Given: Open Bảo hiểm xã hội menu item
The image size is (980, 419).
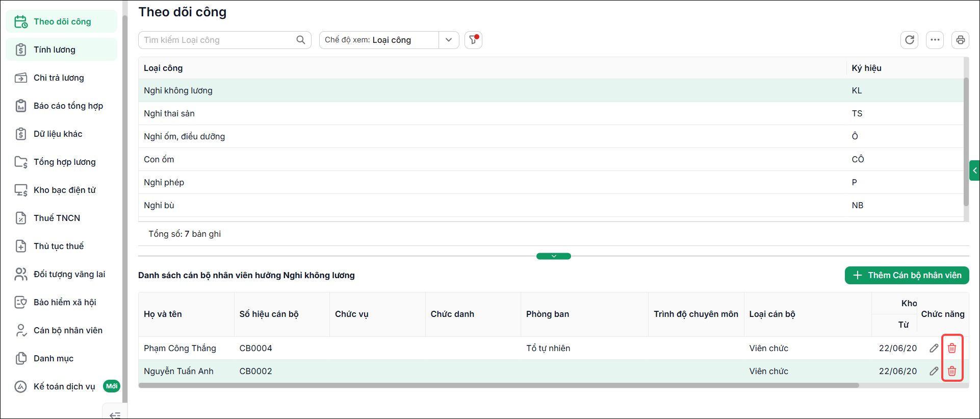Looking at the screenshot, I should [x=62, y=302].
